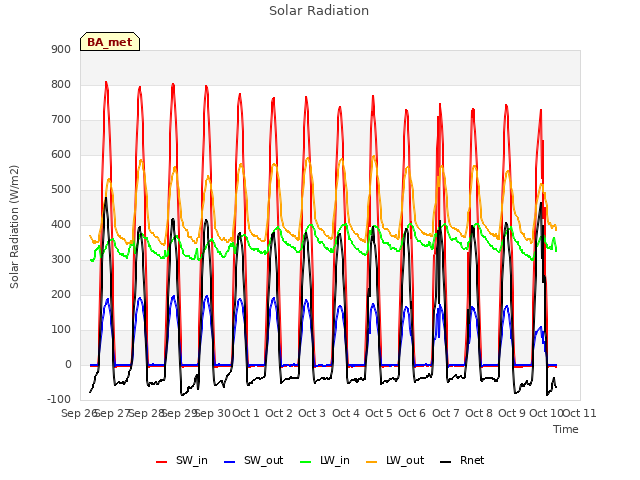The height and width of the screenshot is (480, 640).
Task: Click the Oct 6 x-axis tick label
Action: coord(412,413)
